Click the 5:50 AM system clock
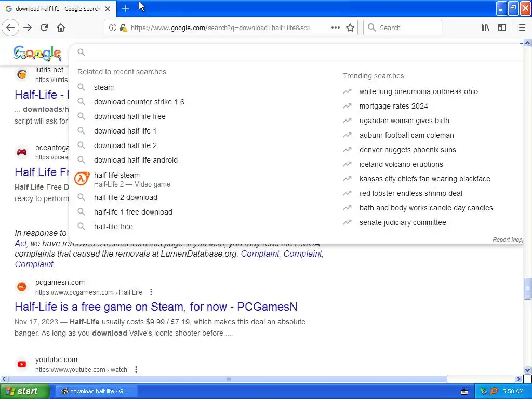Image resolution: width=532 pixels, height=399 pixels. click(x=513, y=391)
